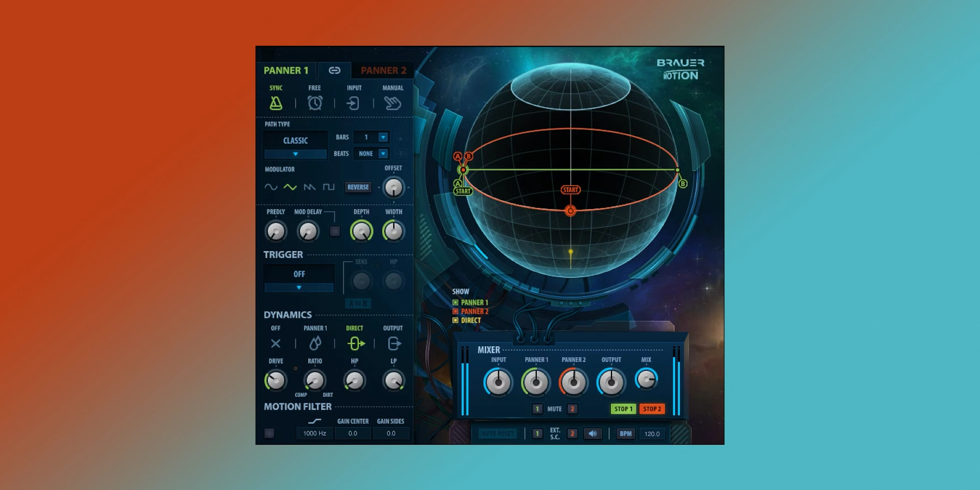980x490 pixels.
Task: Open the Beats dropdown set to None
Action: click(x=383, y=154)
